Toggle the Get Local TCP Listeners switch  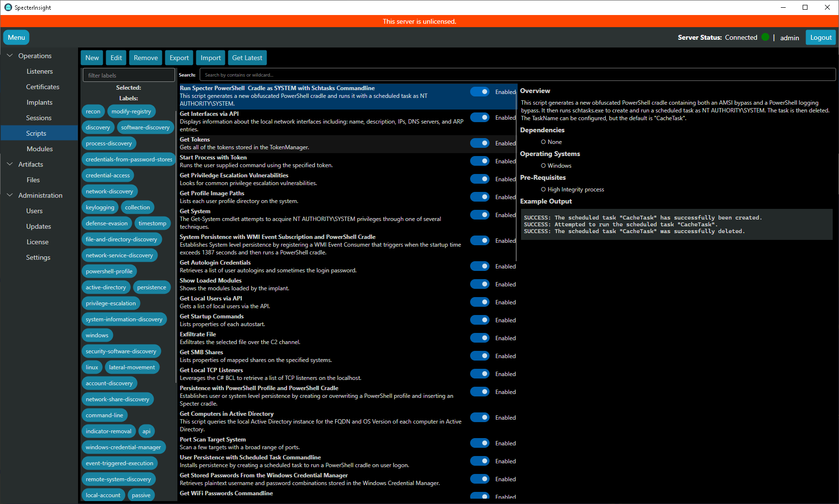coord(480,374)
